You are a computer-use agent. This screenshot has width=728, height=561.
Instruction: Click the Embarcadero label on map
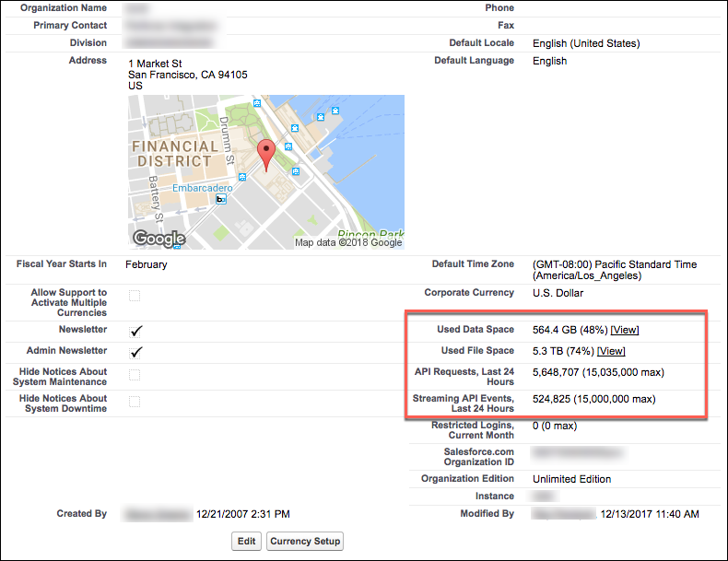pyautogui.click(x=202, y=188)
